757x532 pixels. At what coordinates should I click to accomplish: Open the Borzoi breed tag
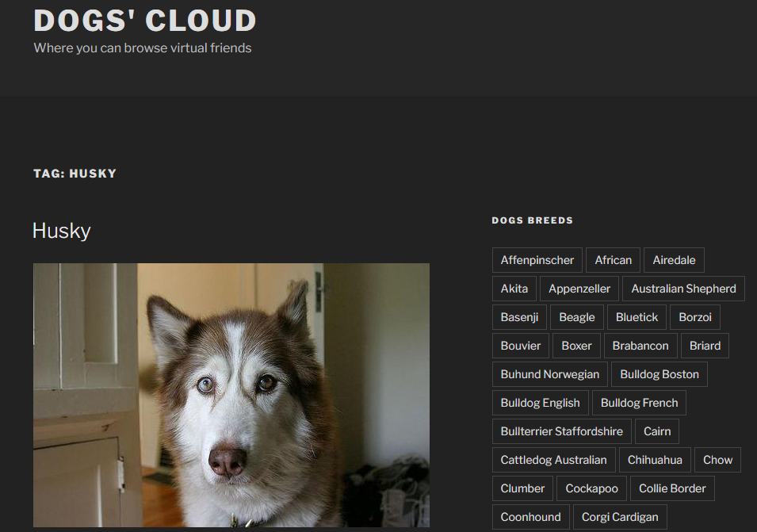tap(694, 316)
